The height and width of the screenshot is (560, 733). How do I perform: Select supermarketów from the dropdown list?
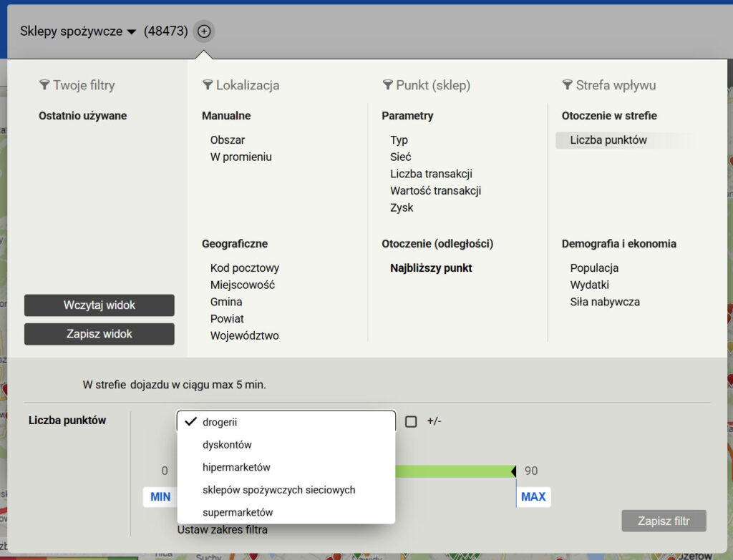[238, 513]
